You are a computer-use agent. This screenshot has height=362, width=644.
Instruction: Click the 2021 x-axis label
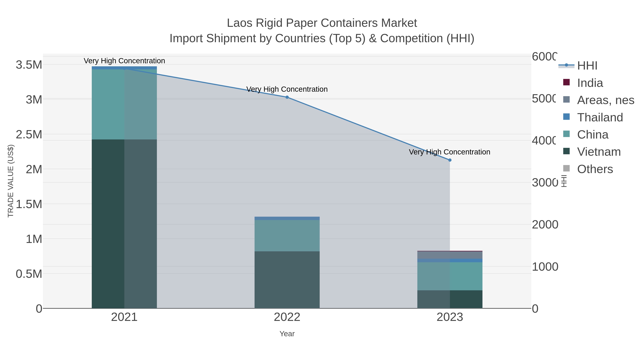(124, 317)
